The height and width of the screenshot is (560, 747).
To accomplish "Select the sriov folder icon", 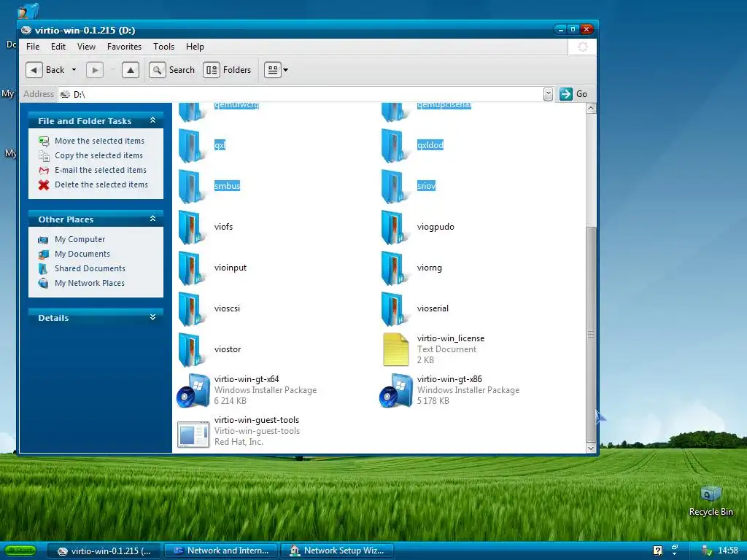I will click(x=395, y=187).
